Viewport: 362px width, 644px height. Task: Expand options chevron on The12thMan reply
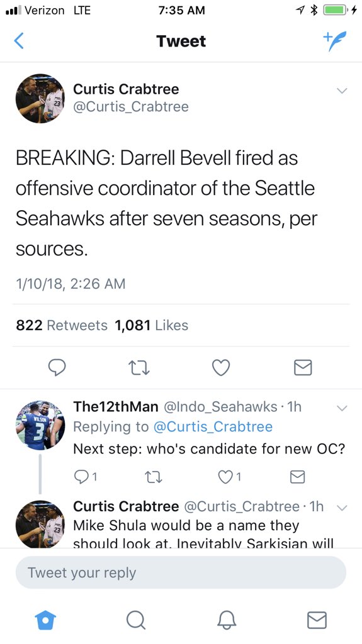342,408
